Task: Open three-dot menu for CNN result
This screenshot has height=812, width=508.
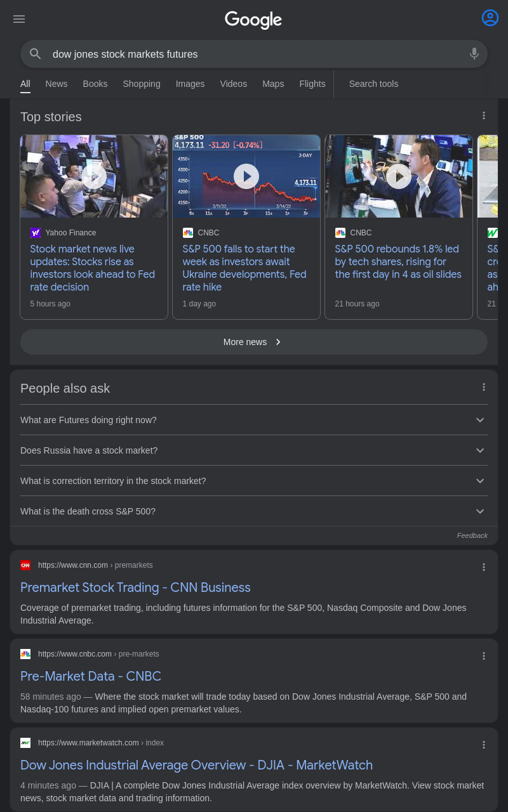Action: [x=484, y=567]
